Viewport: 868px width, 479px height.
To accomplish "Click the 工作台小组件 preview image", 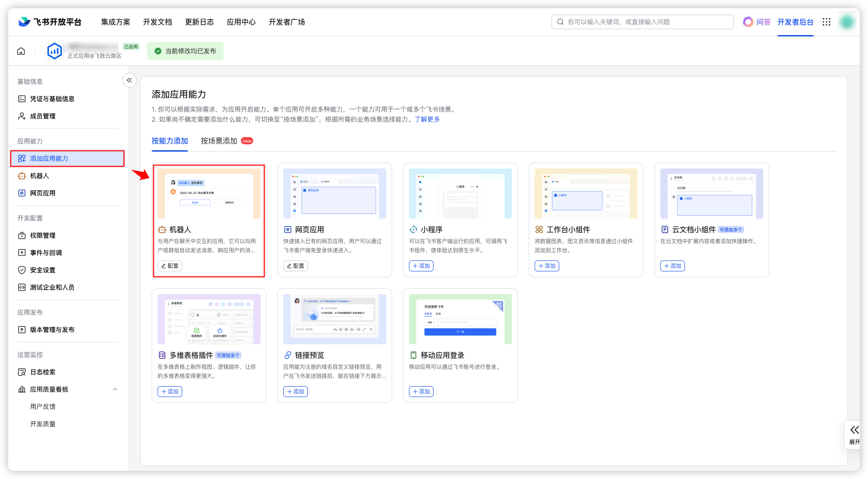I will coord(586,194).
